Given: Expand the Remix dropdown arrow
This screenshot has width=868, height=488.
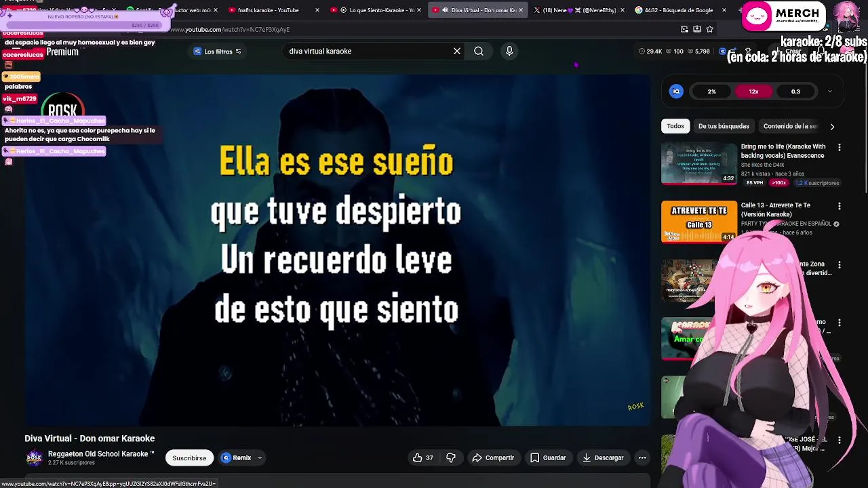Looking at the screenshot, I should pos(259,458).
